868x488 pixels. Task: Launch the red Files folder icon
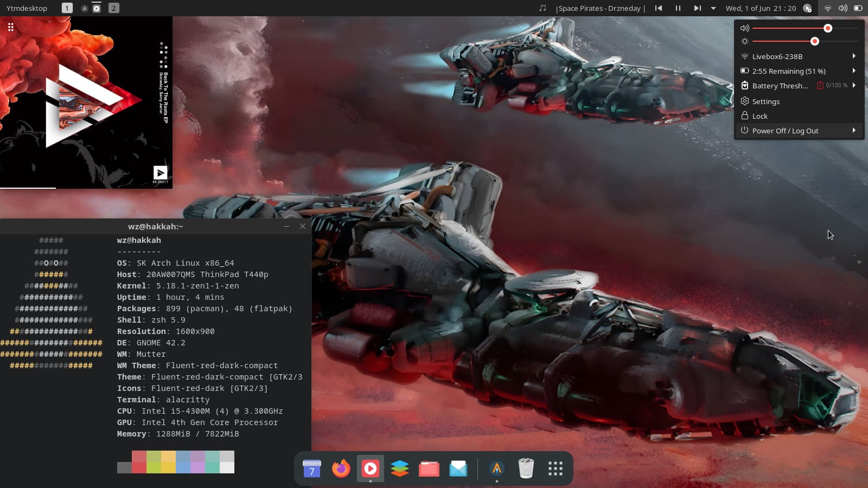[429, 468]
